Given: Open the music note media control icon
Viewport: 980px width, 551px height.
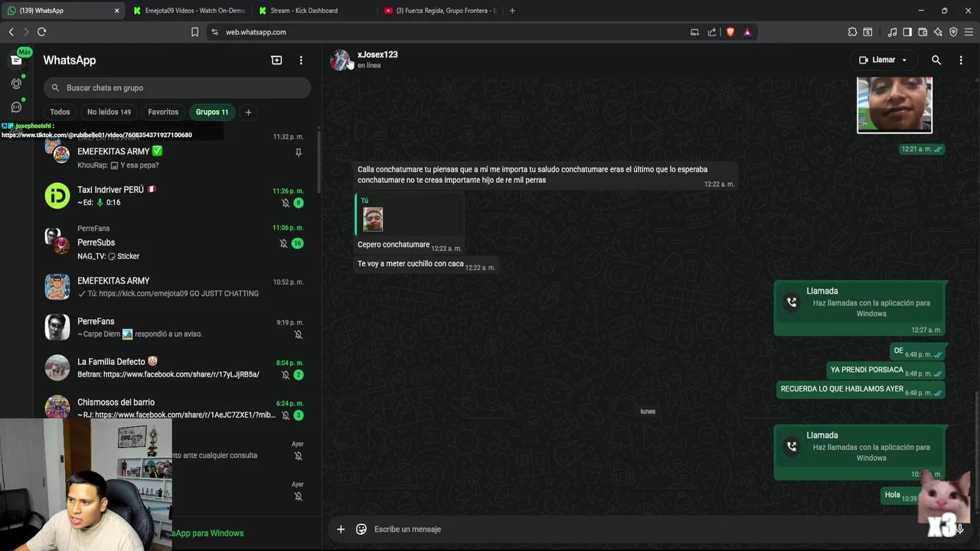Looking at the screenshot, I should click(892, 32).
